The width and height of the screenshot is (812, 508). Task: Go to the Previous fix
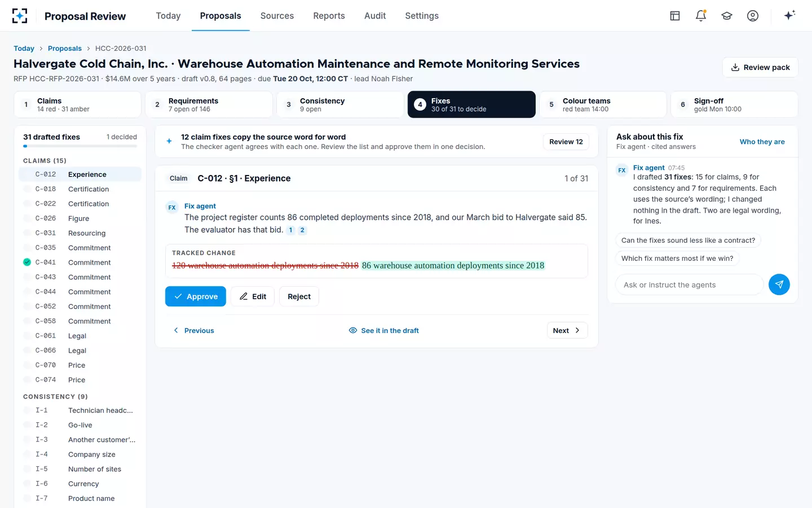tap(193, 330)
